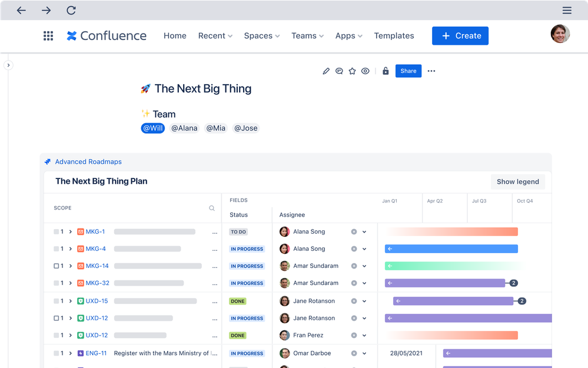
Task: Click the orange timeline bar for MKG-1
Action: (451, 232)
